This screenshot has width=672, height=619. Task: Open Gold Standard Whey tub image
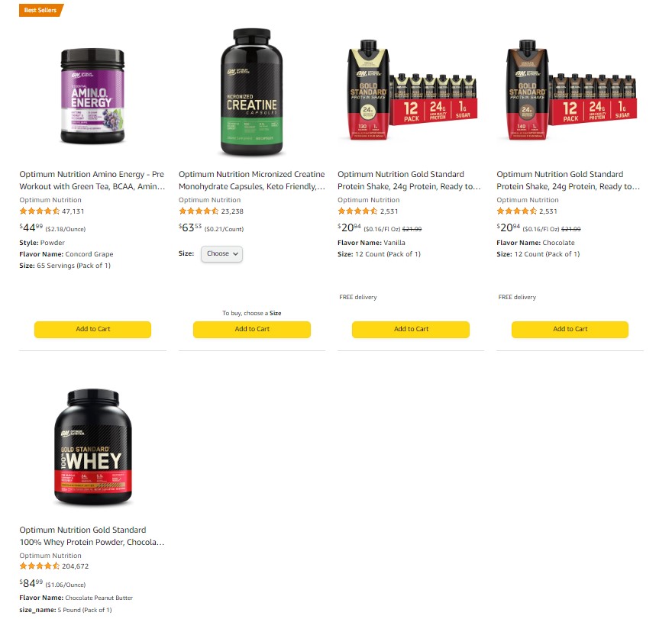(x=93, y=447)
